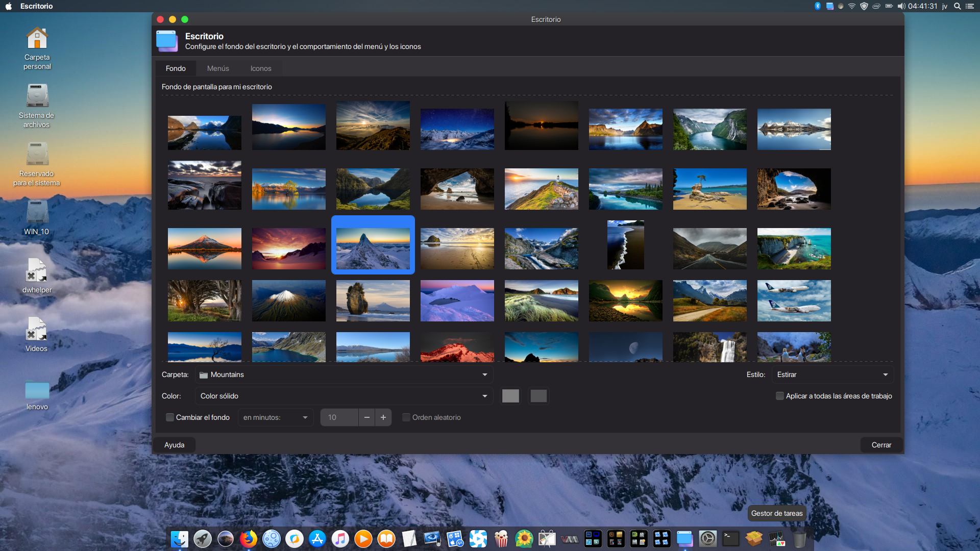Open the App Store dock icon
This screenshot has height=551, width=980.
(x=317, y=539)
